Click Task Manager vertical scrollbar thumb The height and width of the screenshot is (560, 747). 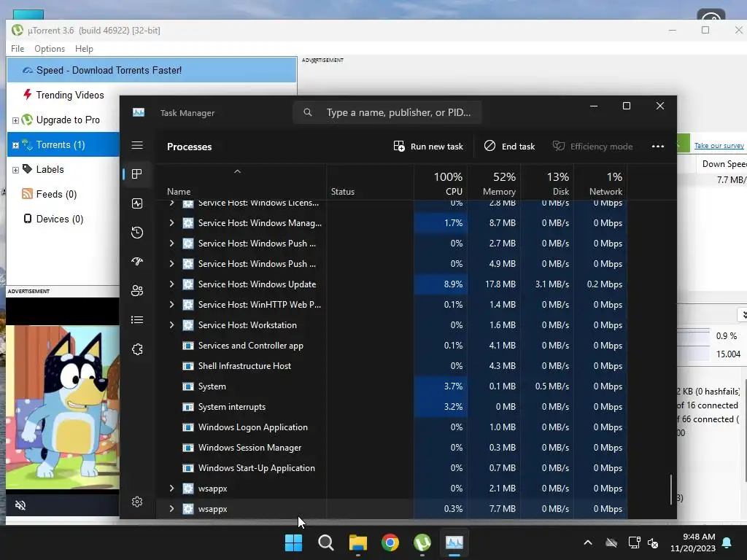(671, 489)
